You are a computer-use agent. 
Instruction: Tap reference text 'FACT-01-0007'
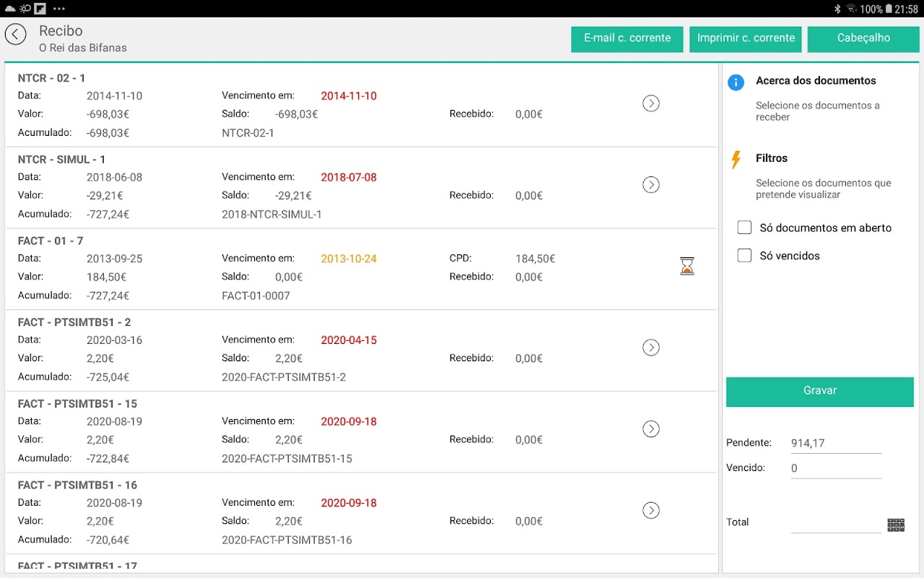pyautogui.click(x=256, y=296)
